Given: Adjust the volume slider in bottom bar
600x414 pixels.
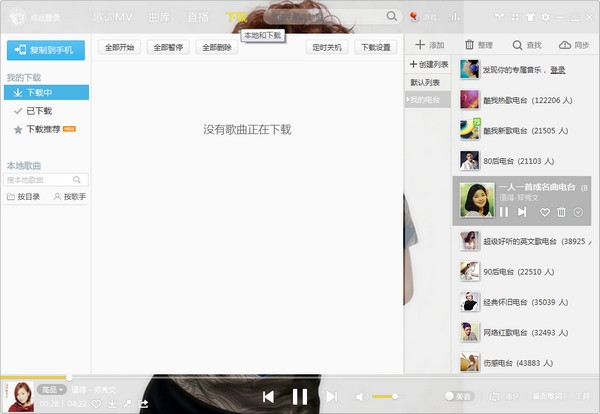Looking at the screenshot, I should tap(384, 397).
